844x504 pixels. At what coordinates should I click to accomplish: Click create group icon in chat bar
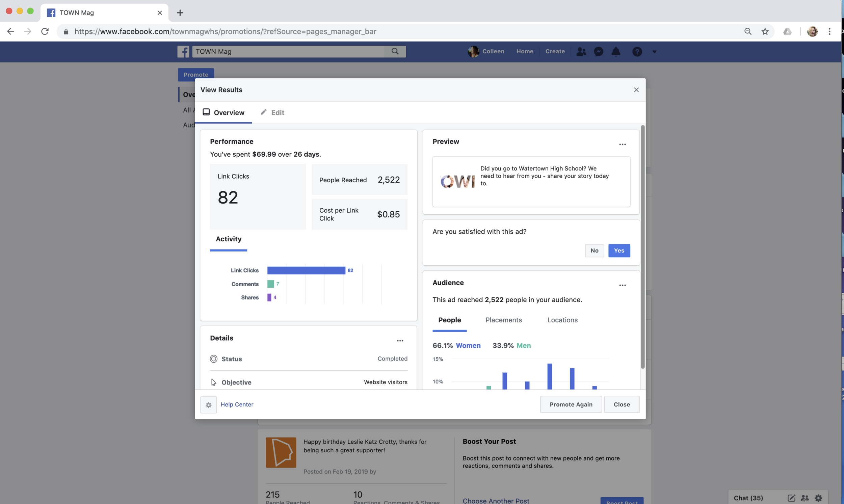click(804, 498)
